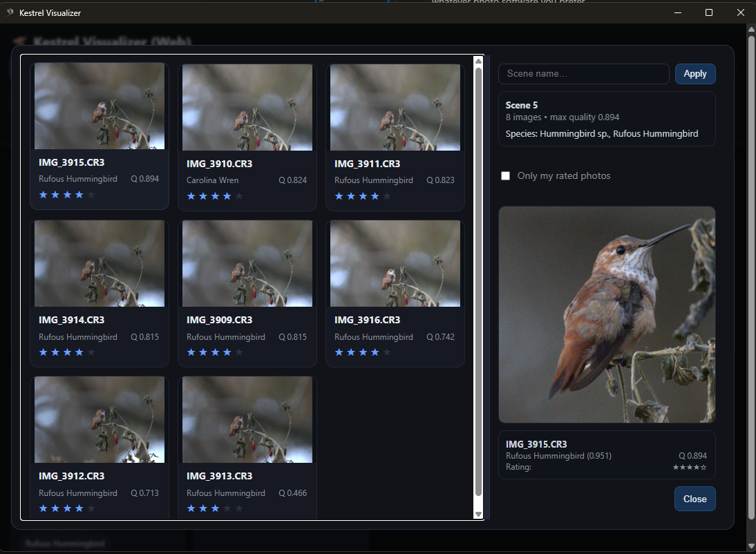Viewport: 756px width, 554px height.
Task: Click the third star on the IMG_3909 card
Action: [215, 352]
